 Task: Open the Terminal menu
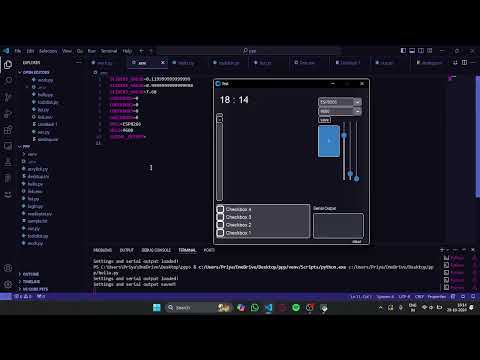109,51
